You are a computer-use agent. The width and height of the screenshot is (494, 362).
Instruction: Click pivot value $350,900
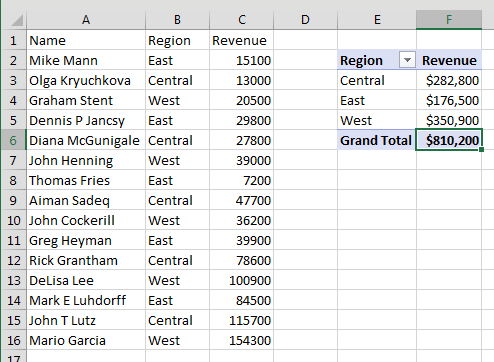click(449, 120)
